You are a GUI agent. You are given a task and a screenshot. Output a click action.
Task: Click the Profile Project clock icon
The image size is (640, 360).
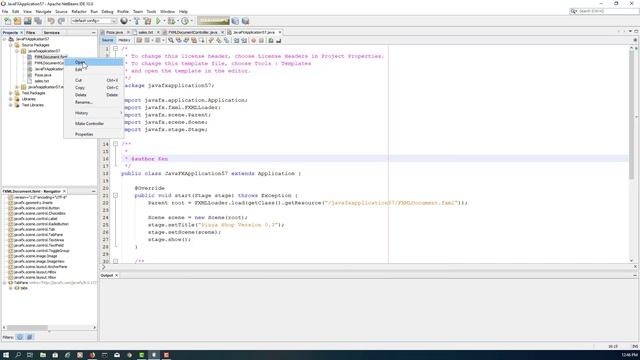[x=185, y=21]
